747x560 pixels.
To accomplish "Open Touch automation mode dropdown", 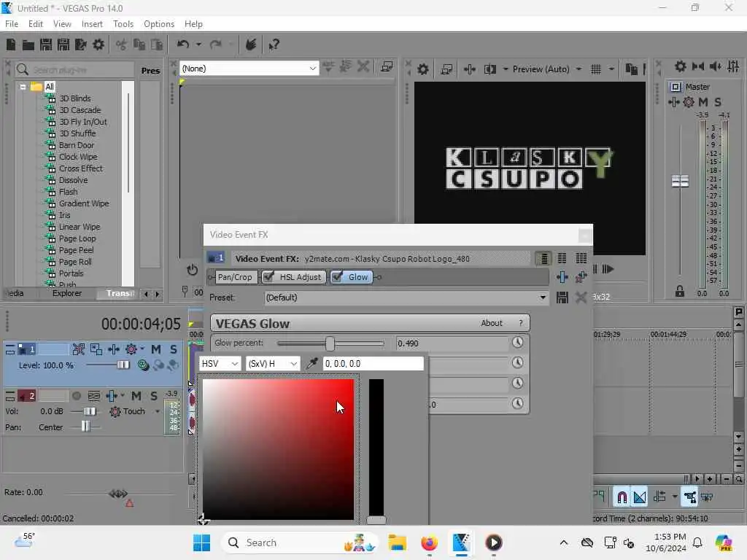I will click(x=158, y=411).
